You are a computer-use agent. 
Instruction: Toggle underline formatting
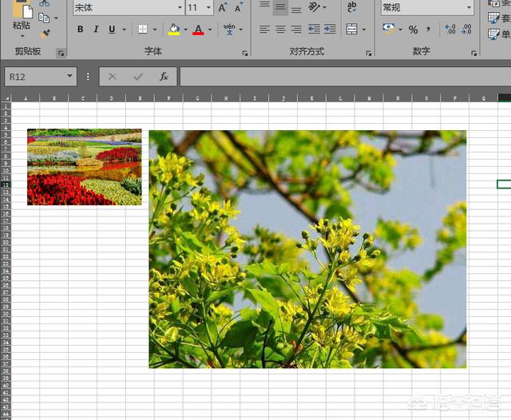(x=111, y=30)
